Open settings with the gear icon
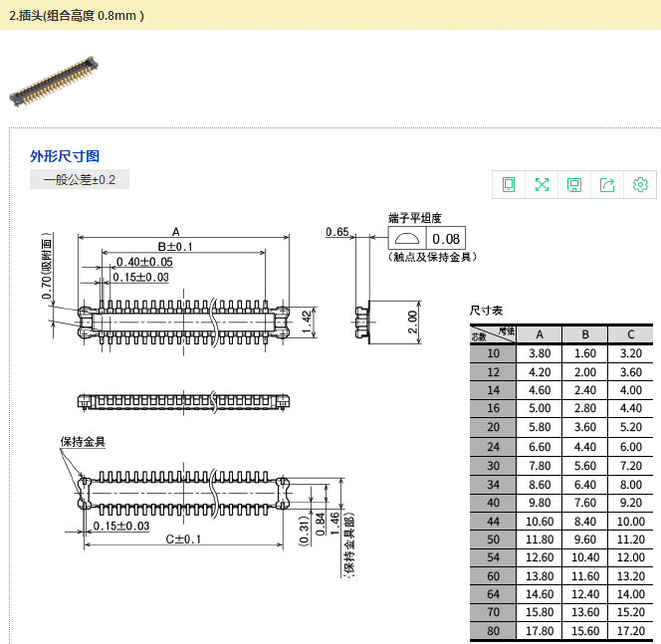This screenshot has width=661, height=644. tap(640, 184)
